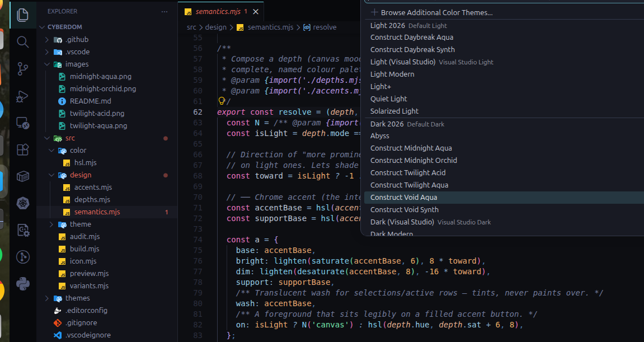Click the src breadcrumb segment
The width and height of the screenshot is (644, 342).
(191, 27)
